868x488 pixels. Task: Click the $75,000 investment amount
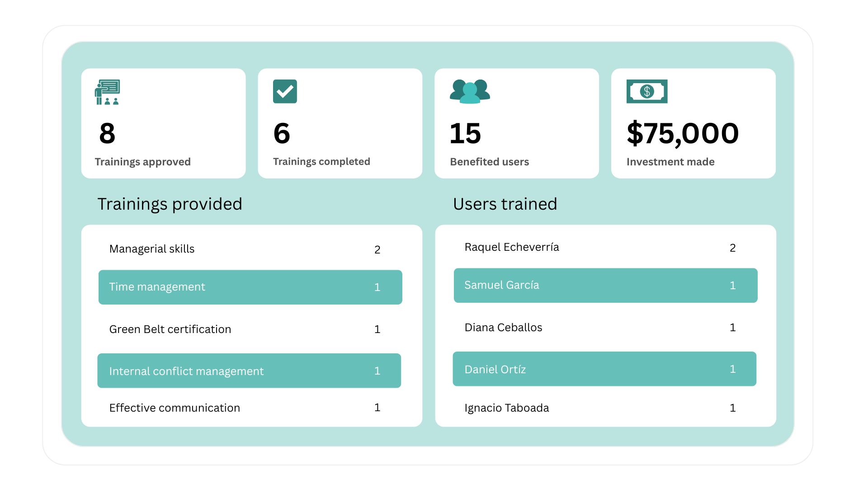(683, 134)
